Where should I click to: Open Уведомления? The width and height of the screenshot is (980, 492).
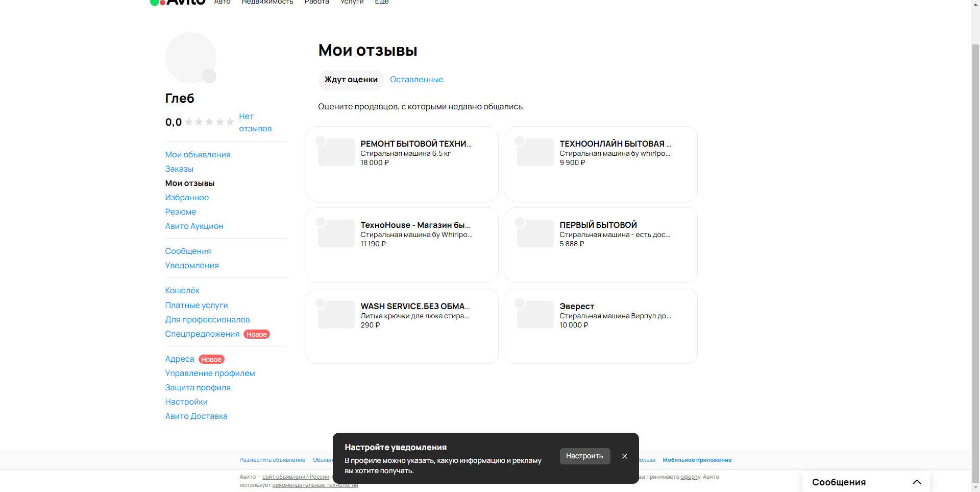tap(192, 266)
